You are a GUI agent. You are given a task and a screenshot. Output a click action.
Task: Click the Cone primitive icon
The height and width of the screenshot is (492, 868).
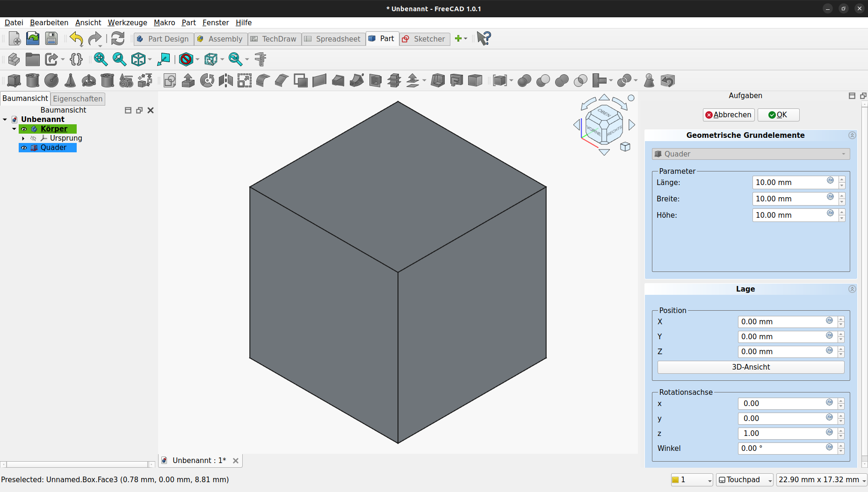tap(70, 80)
